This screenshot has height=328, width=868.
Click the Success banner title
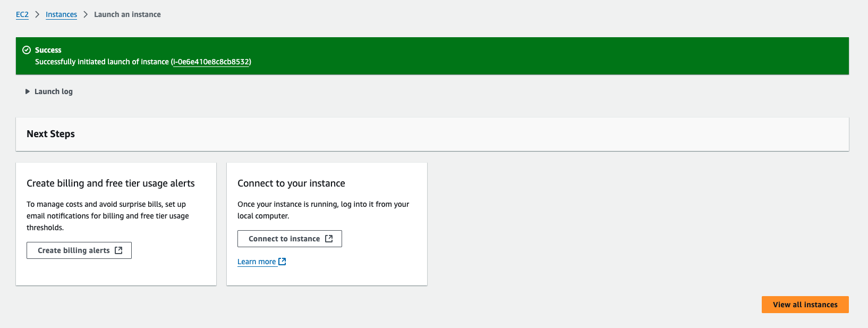point(48,50)
